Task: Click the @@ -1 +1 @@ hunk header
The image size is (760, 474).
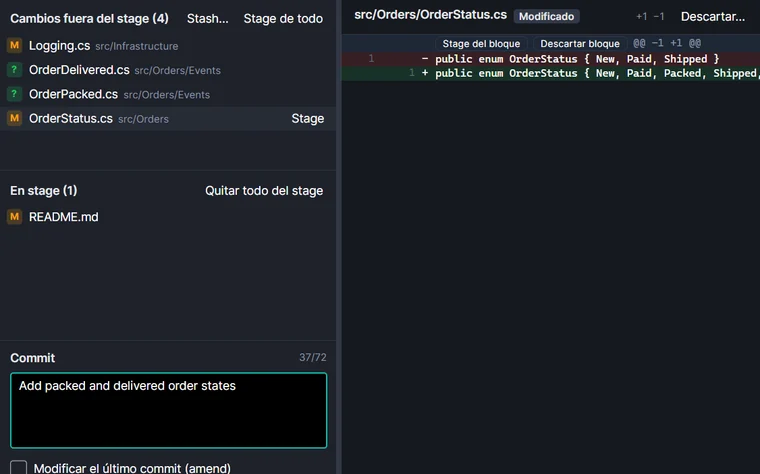Action: tap(667, 43)
